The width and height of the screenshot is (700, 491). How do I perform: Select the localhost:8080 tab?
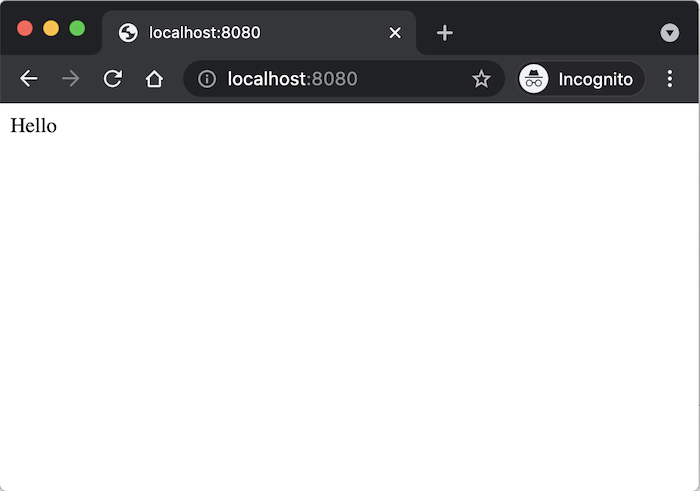pyautogui.click(x=259, y=33)
